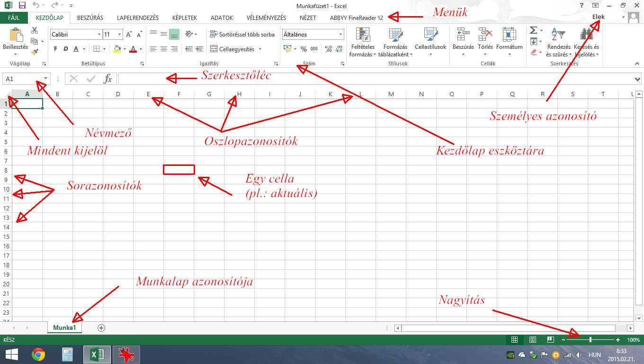Click the AutoSum sigma icon

coord(533,30)
